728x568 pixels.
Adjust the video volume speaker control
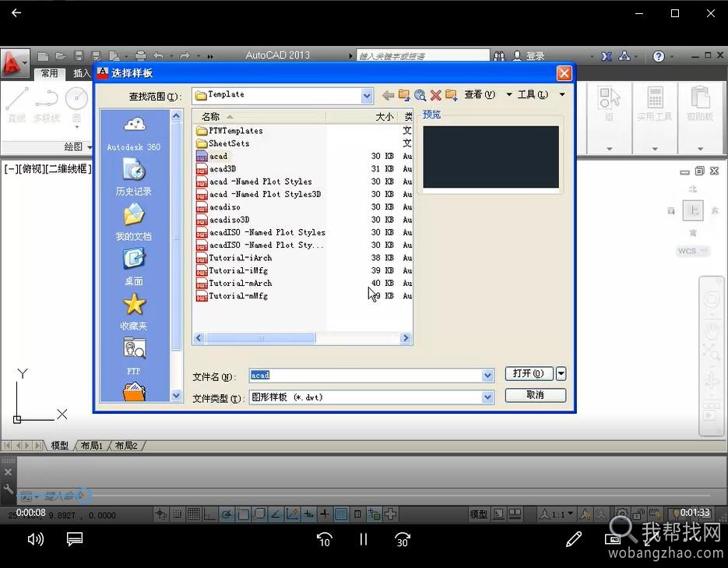[35, 539]
